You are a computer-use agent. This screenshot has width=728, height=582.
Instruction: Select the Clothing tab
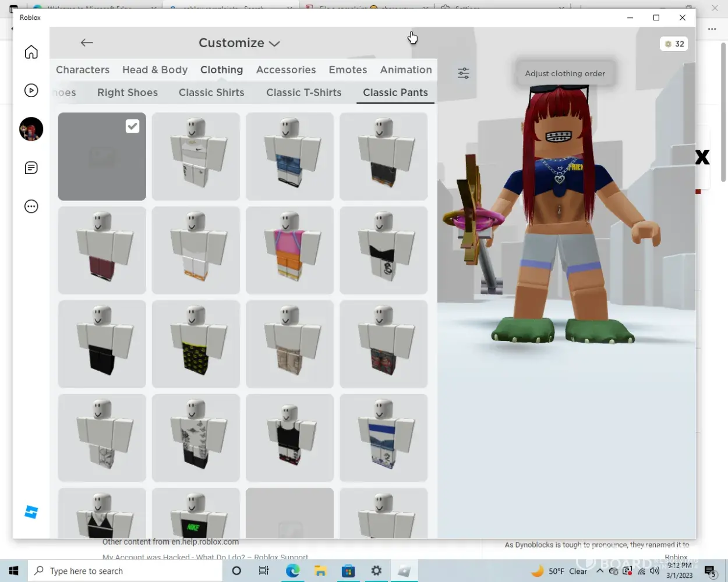click(222, 70)
